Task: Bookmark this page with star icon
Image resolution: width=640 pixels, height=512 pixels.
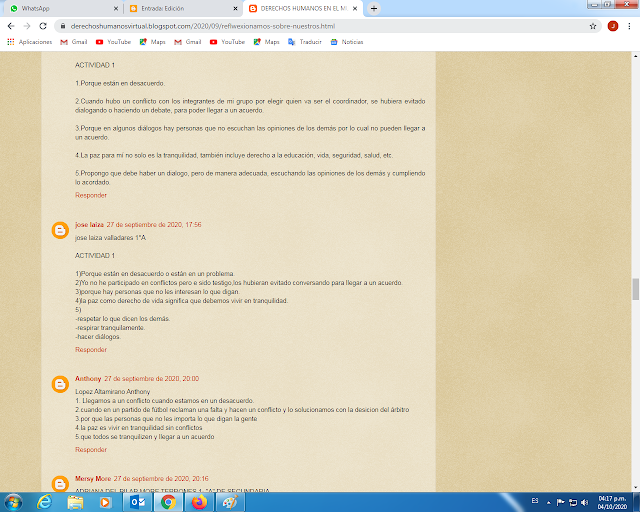Action: [x=593, y=26]
